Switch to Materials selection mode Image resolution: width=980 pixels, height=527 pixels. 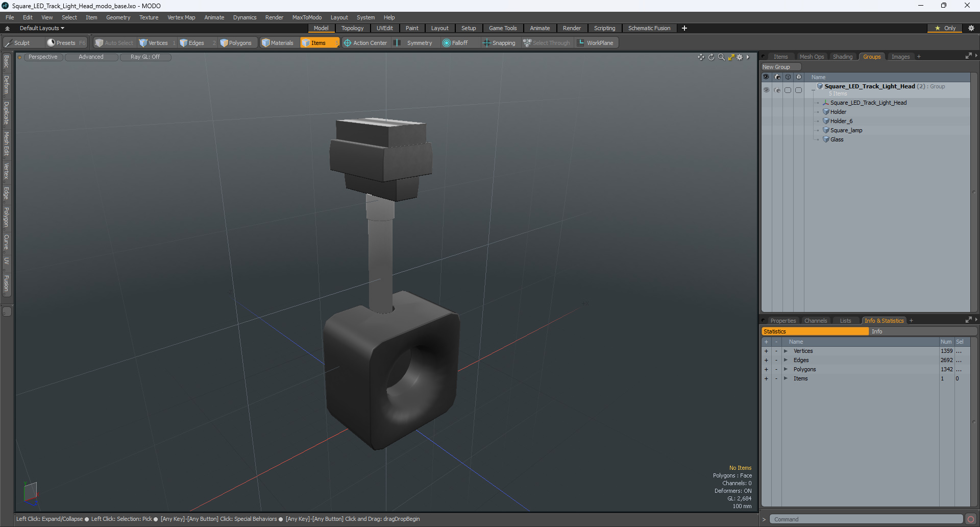tap(279, 43)
